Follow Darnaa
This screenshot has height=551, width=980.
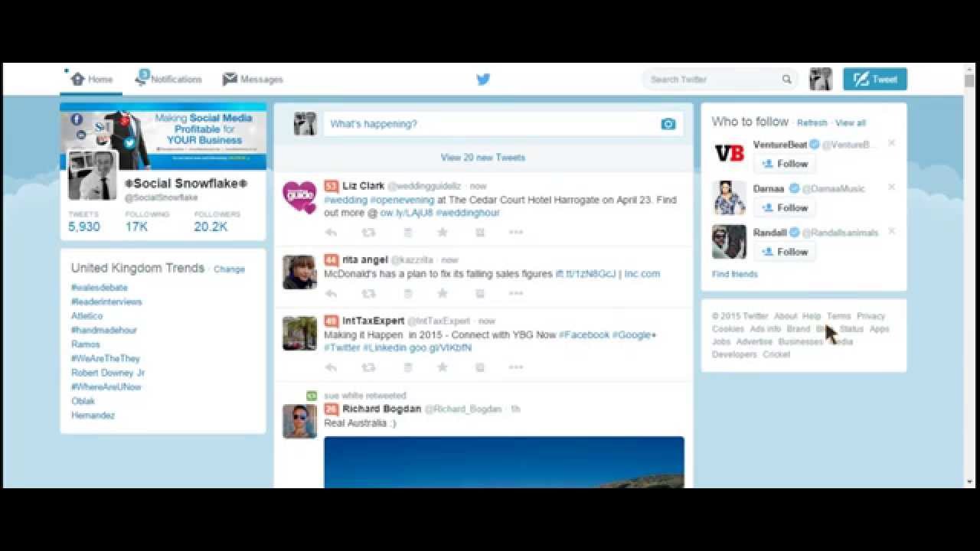click(785, 207)
